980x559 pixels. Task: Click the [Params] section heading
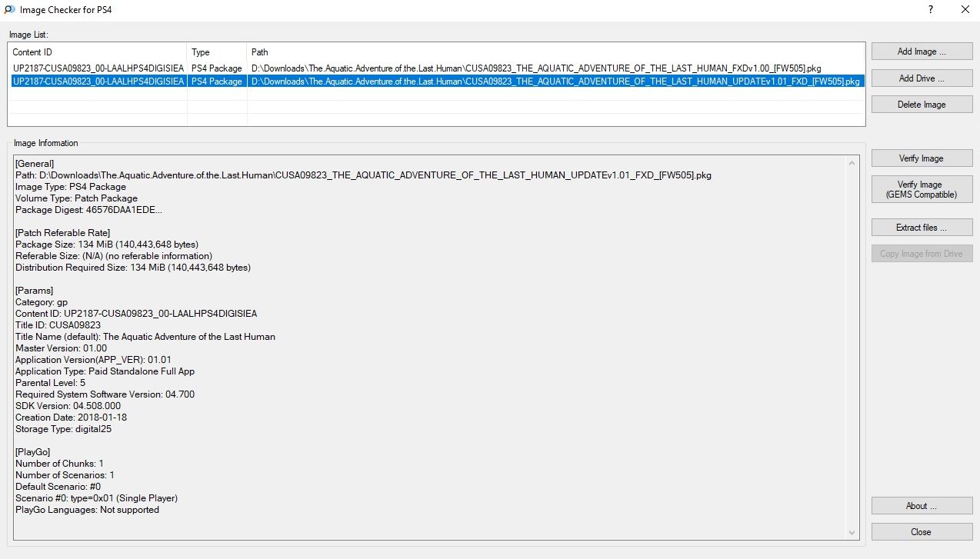point(34,291)
